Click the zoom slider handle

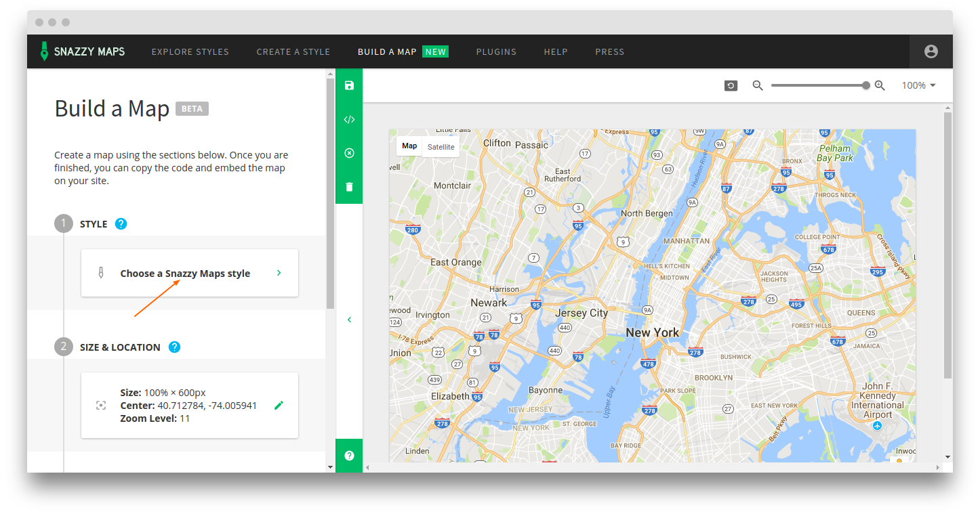(x=866, y=85)
